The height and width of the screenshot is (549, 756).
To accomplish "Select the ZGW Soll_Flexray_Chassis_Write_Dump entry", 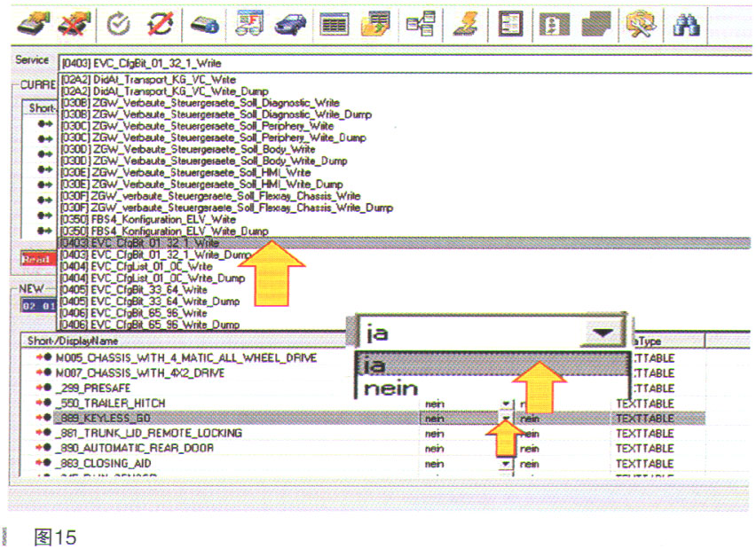I will (226, 208).
